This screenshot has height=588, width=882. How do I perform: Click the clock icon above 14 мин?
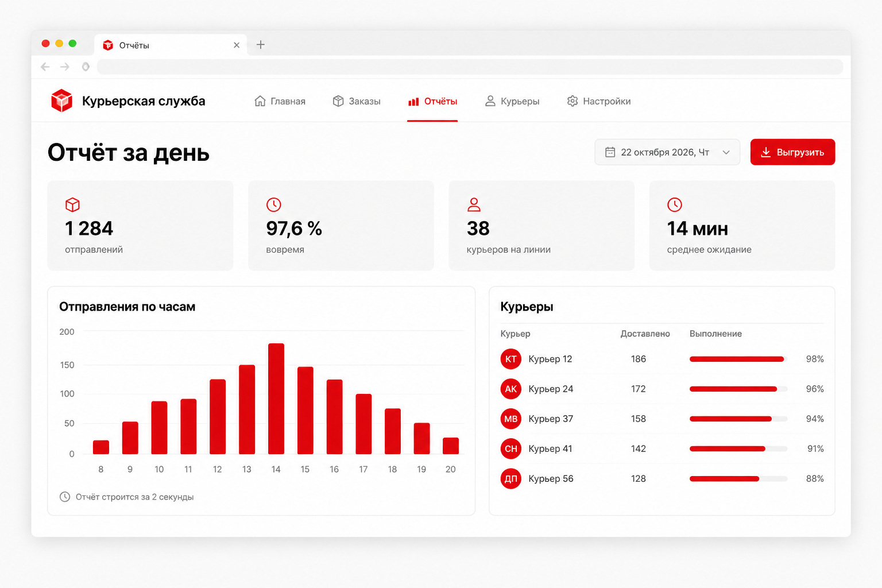click(675, 204)
